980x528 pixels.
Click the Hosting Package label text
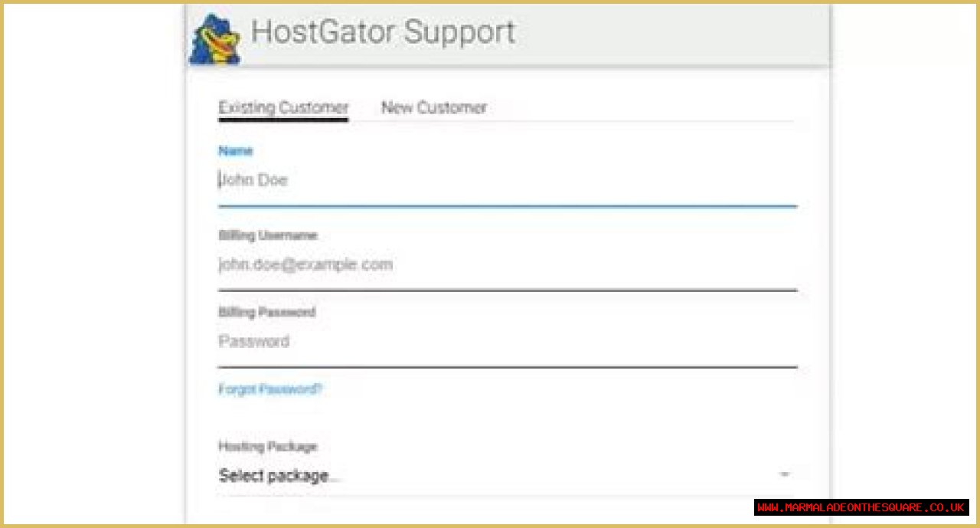pos(267,446)
